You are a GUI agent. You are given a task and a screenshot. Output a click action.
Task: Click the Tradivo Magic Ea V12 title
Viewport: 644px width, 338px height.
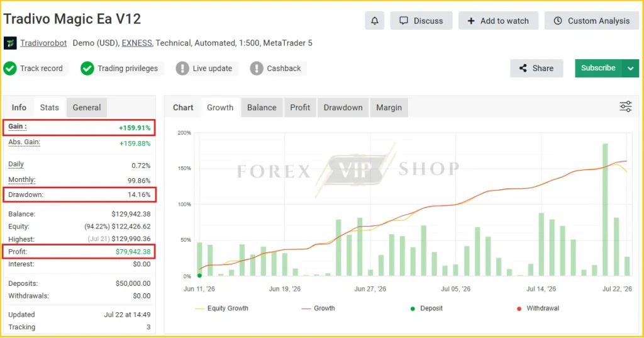(72, 19)
